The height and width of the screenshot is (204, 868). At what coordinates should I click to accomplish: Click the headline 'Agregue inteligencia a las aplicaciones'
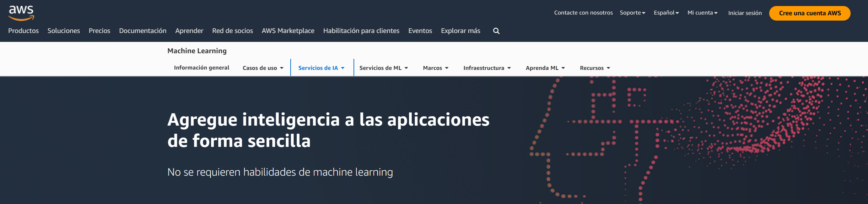(x=328, y=120)
